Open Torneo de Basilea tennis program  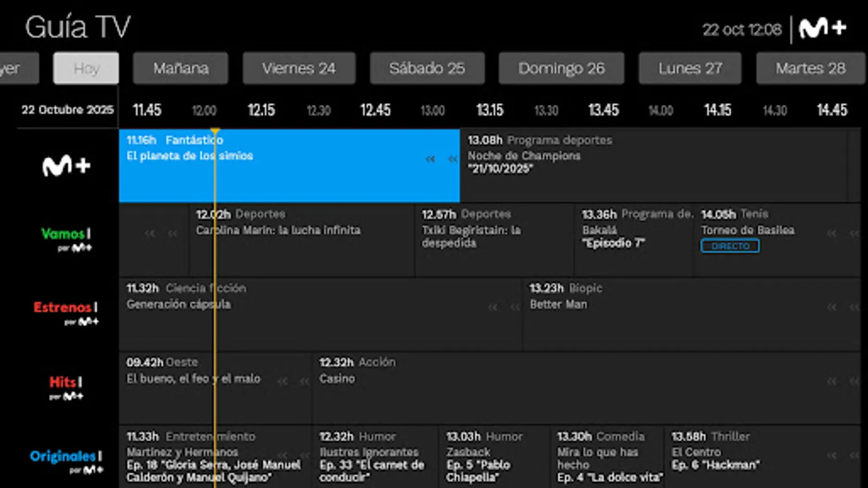coord(777,240)
